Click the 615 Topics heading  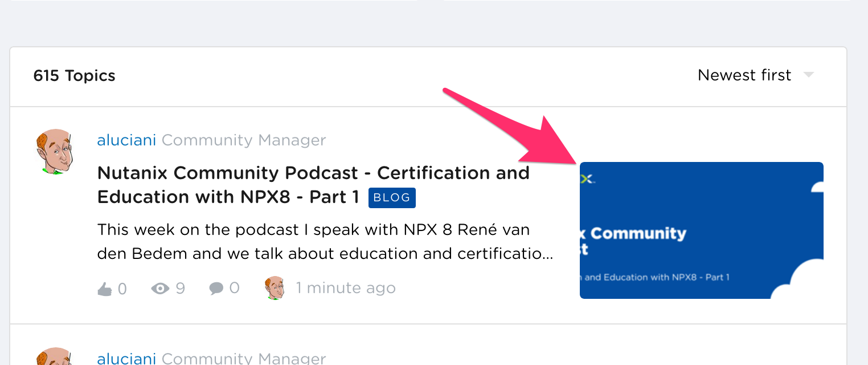click(75, 76)
